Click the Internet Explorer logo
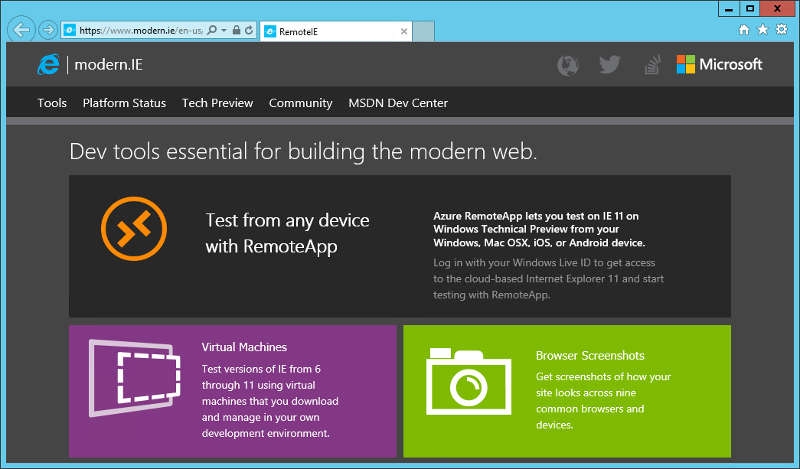The width and height of the screenshot is (800, 469). [48, 64]
